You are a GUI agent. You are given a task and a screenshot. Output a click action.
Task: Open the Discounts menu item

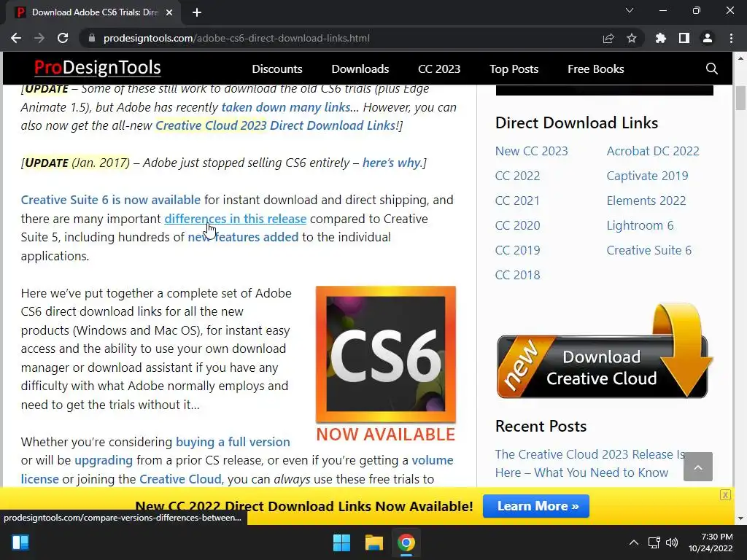276,69
